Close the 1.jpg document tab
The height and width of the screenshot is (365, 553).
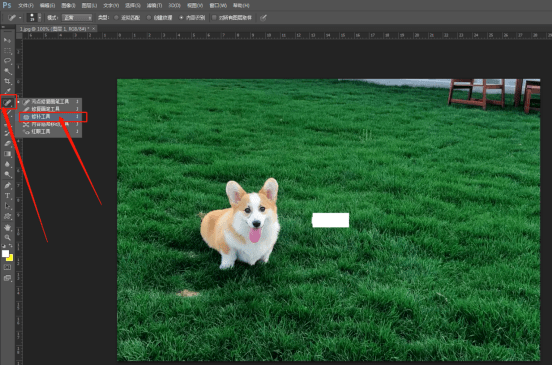[93, 29]
